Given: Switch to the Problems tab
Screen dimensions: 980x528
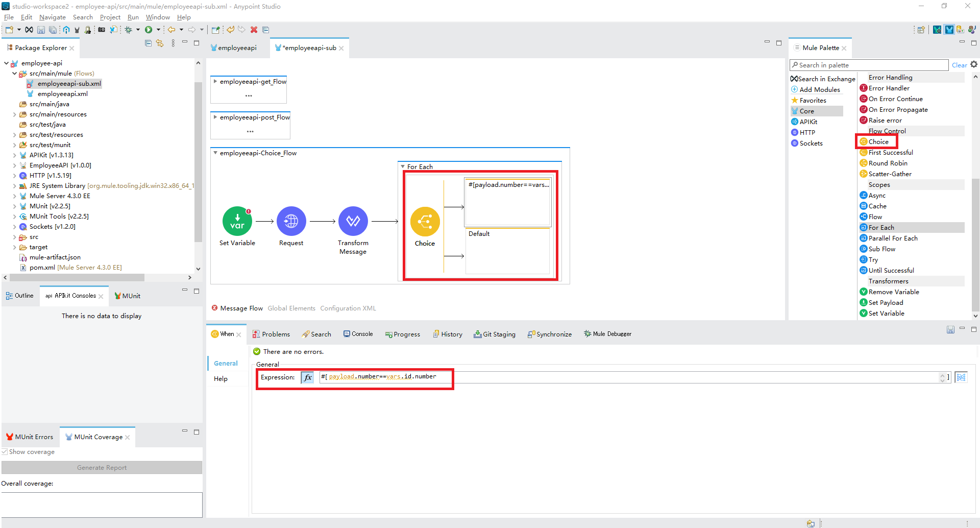Looking at the screenshot, I should 271,334.
